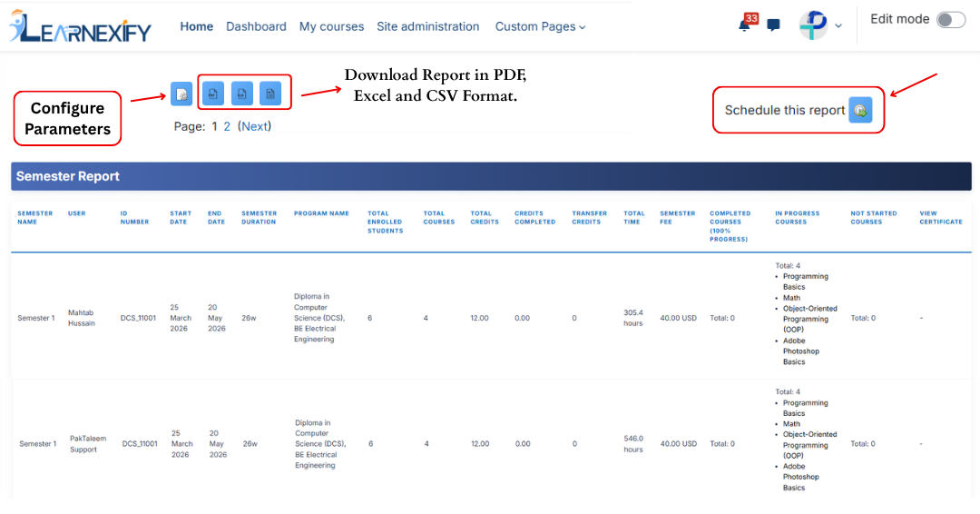Click DCS_11001 in Mahtab Hussain row
The width and height of the screenshot is (980, 514).
(x=138, y=318)
